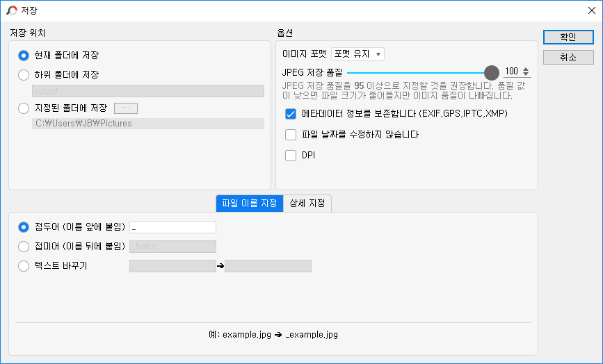Adjust the JPEG 저장 품질 slider handle
The width and height of the screenshot is (603, 364).
(x=491, y=72)
